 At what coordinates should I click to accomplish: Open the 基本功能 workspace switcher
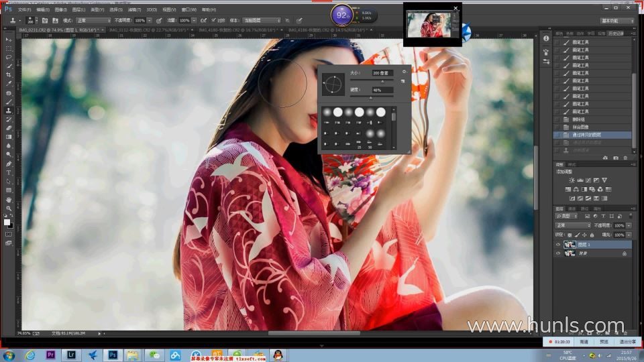[617, 21]
